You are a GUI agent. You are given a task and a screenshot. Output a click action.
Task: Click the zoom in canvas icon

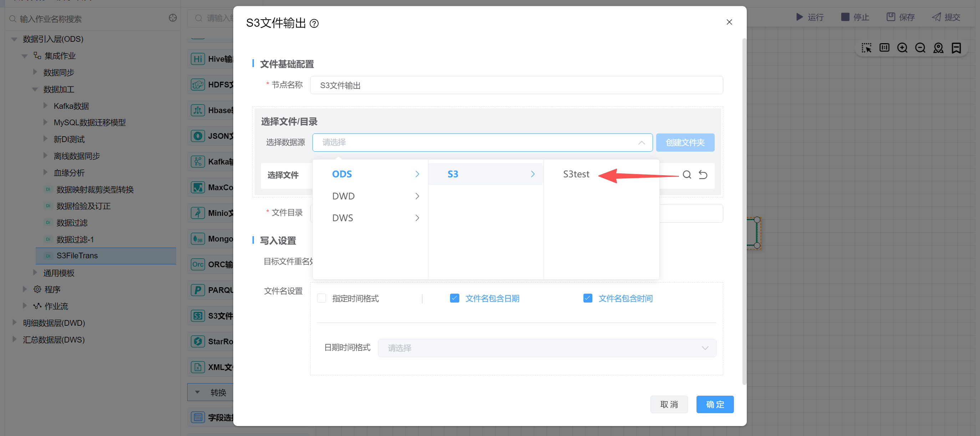pyautogui.click(x=902, y=48)
